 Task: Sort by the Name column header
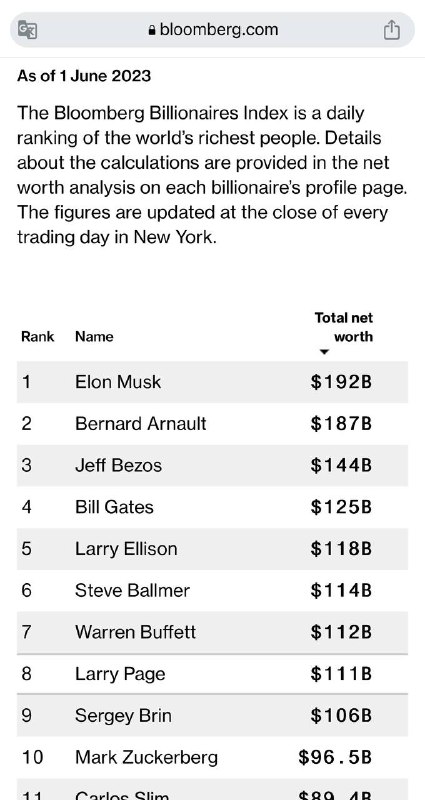coord(94,337)
